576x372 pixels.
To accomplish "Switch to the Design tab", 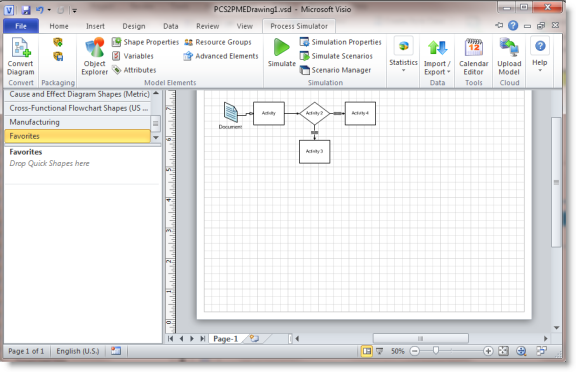I will [134, 26].
